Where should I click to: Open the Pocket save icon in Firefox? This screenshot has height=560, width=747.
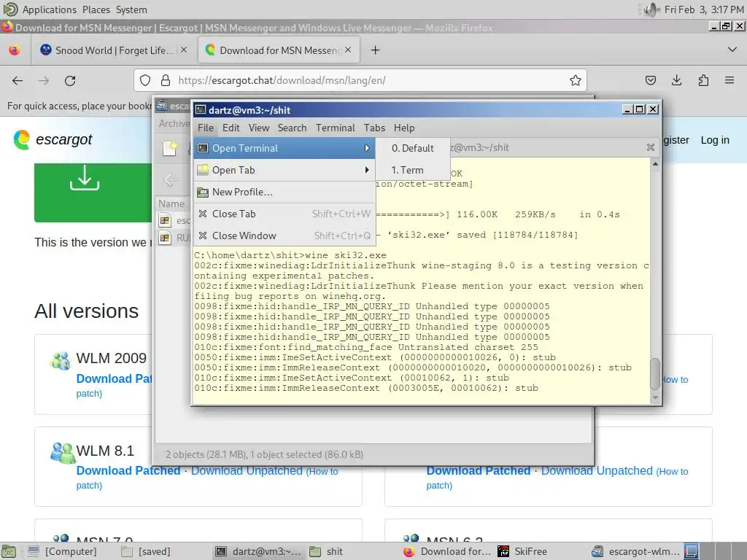click(651, 80)
